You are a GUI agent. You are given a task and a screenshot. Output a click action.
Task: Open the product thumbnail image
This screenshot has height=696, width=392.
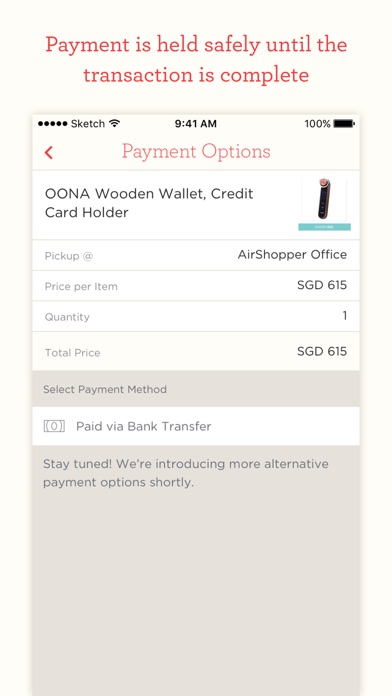[325, 204]
